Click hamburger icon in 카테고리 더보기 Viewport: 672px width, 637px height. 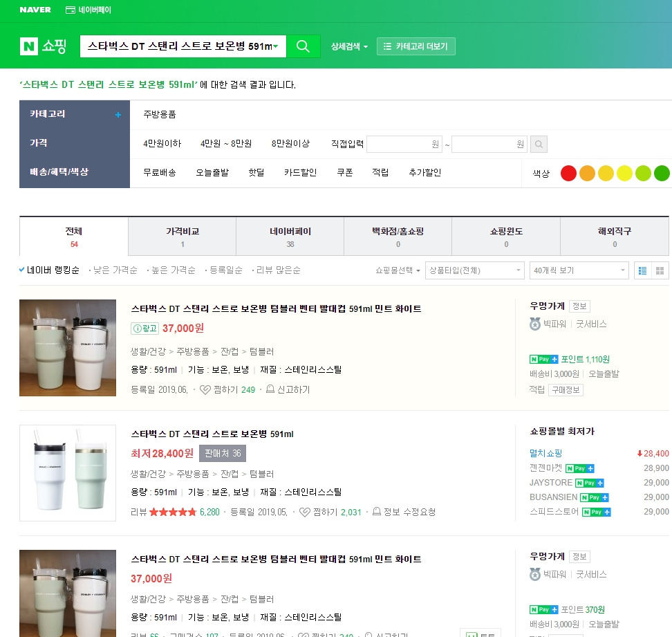pyautogui.click(x=387, y=46)
